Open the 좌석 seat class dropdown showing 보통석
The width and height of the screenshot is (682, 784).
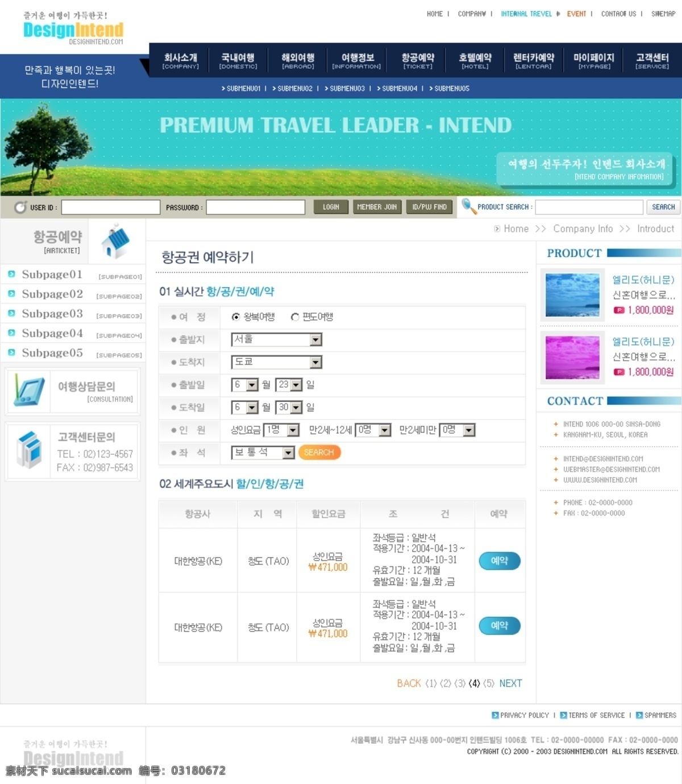pyautogui.click(x=263, y=453)
